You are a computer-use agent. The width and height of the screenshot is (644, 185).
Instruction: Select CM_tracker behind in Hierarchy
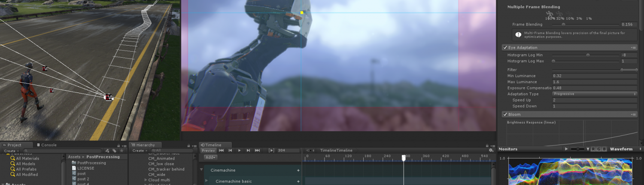click(x=166, y=169)
